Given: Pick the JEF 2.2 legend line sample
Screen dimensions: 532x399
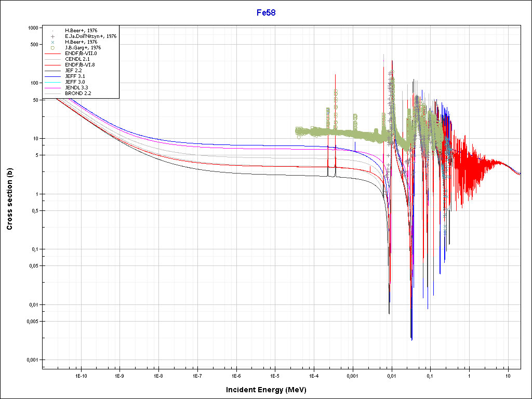Looking at the screenshot, I should coord(52,71).
